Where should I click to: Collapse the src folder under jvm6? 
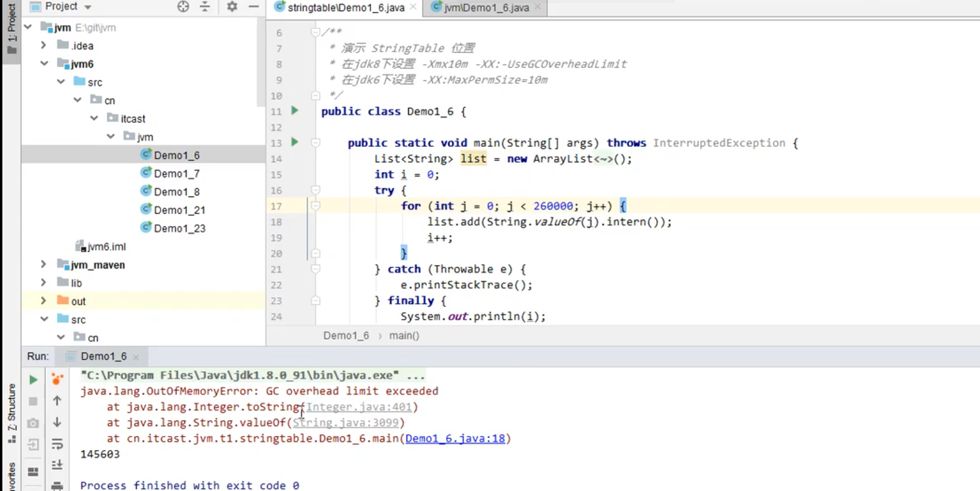(x=61, y=82)
